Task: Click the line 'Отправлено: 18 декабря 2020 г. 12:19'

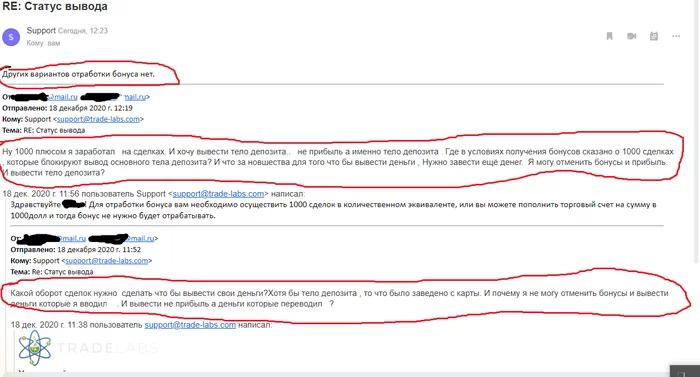Action: 67,108
